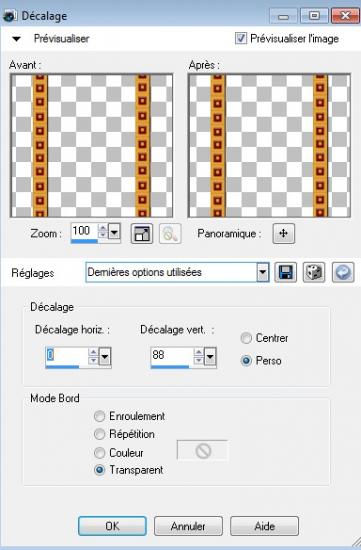Open Décalage vert. slider dropdown arrow

point(210,357)
